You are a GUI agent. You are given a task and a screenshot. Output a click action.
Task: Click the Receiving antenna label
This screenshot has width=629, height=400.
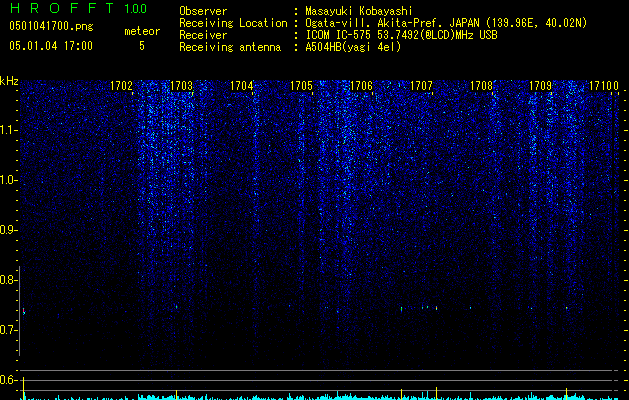coord(230,47)
